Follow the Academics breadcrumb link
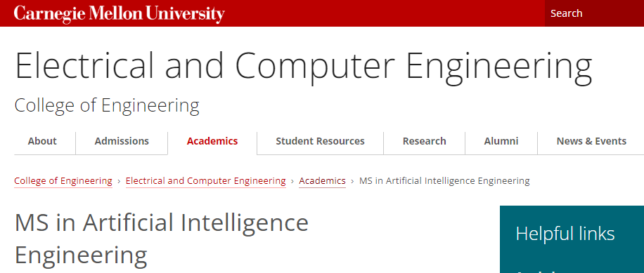 323,181
